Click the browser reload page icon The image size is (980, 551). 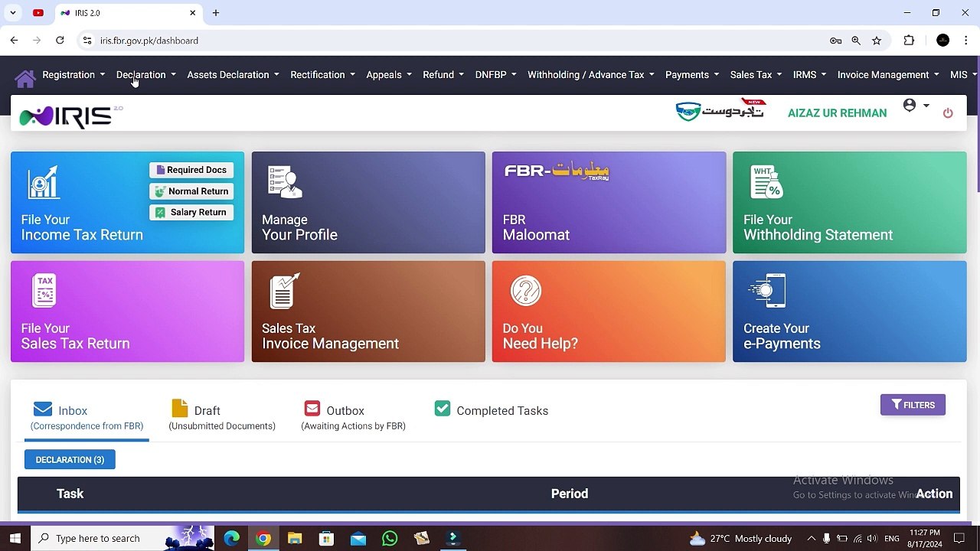click(x=60, y=41)
